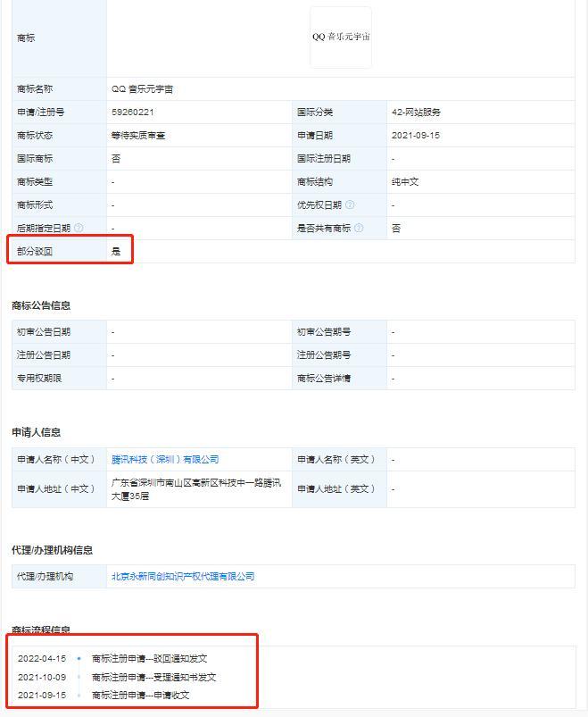Select the 代理/办理机构 label cell
Viewport: 588px width, 717px height.
point(60,576)
